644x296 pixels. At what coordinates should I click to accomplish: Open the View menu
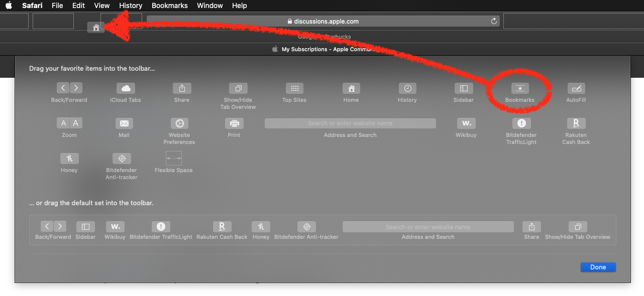[102, 6]
